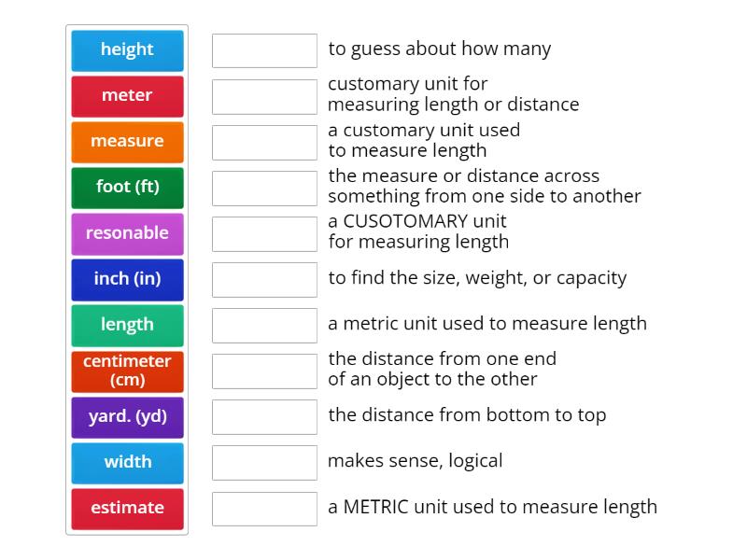Select the inch (in) tile
This screenshot has height=560, width=747.
[x=127, y=279]
